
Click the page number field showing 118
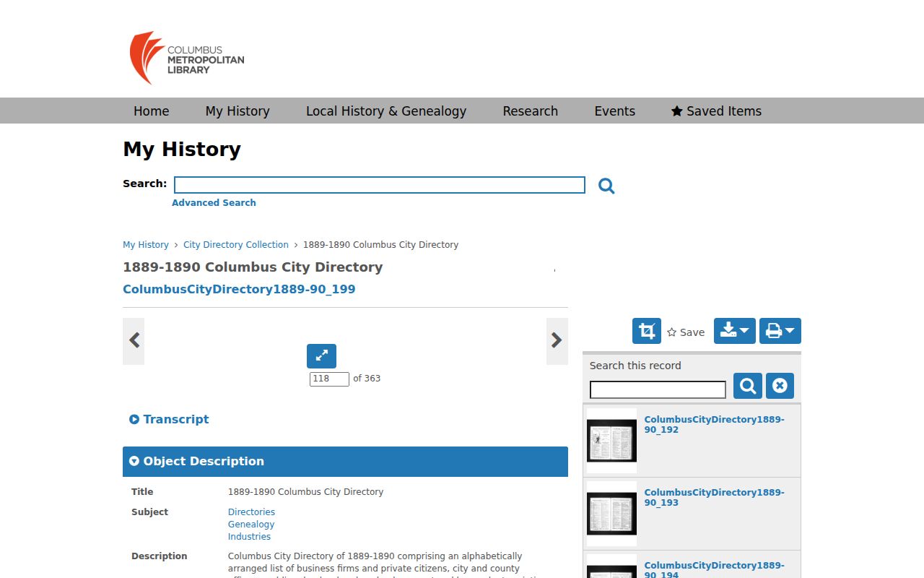pos(329,379)
